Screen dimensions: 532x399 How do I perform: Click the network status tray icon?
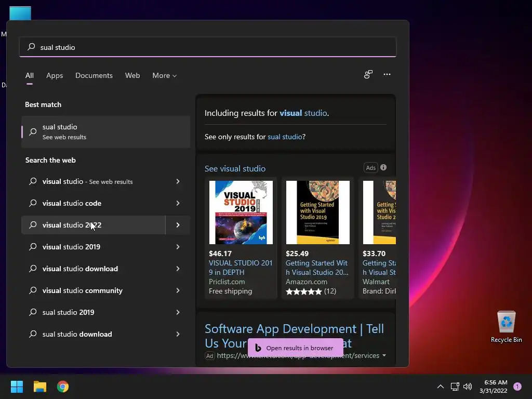coord(455,387)
